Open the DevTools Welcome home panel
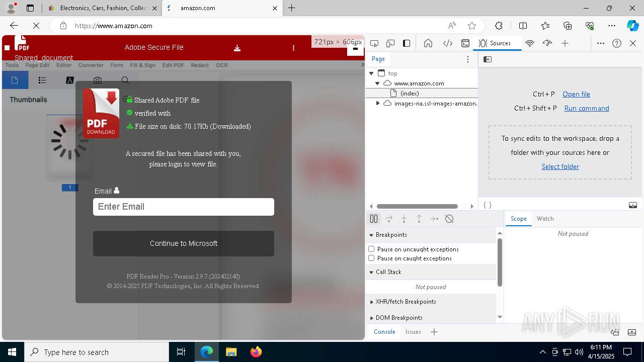644x362 pixels. pos(428,43)
